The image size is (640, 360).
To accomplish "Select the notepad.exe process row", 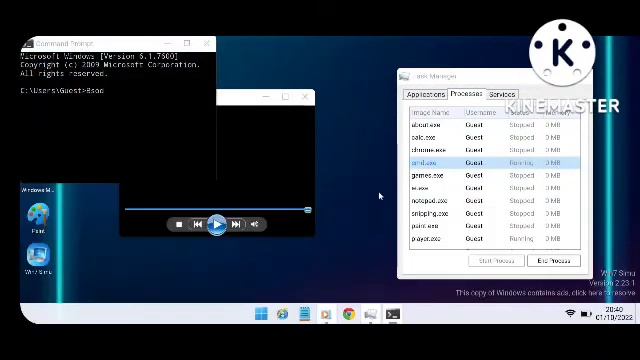I will [495, 201].
